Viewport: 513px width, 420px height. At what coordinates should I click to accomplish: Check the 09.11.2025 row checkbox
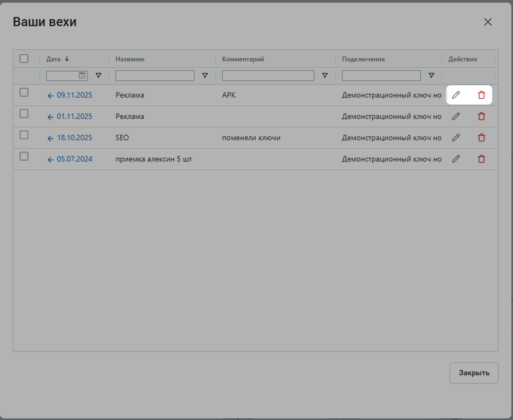click(x=24, y=92)
